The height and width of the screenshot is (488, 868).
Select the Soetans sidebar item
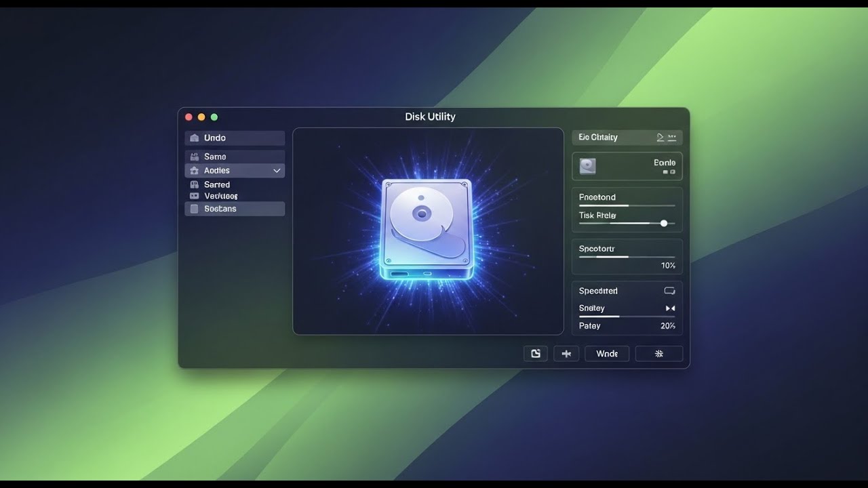point(235,209)
